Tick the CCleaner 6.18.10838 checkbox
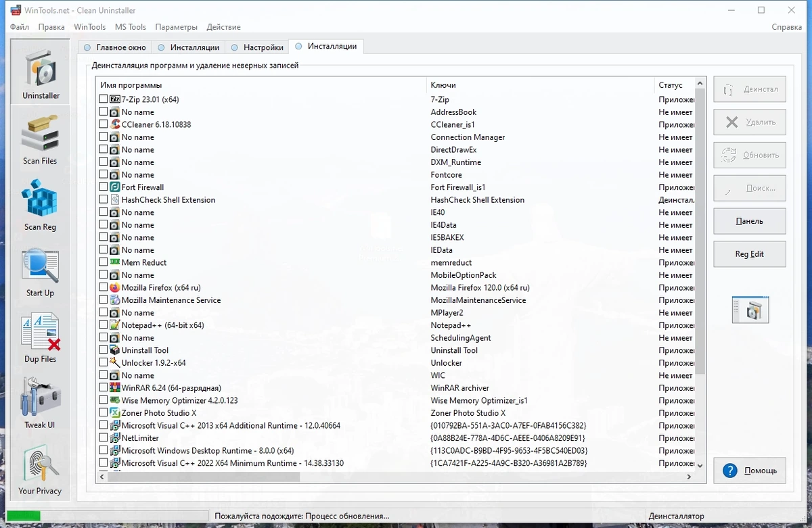 tap(104, 124)
